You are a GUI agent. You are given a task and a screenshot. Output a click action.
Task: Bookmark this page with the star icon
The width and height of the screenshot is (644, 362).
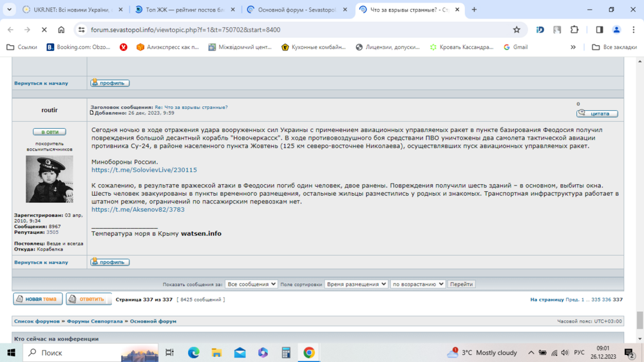click(x=516, y=30)
